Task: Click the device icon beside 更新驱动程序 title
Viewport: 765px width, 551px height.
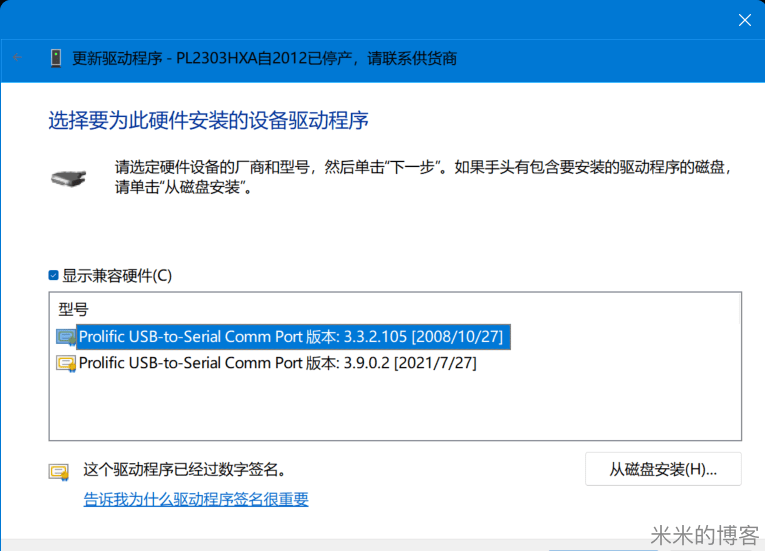Action: (56, 58)
